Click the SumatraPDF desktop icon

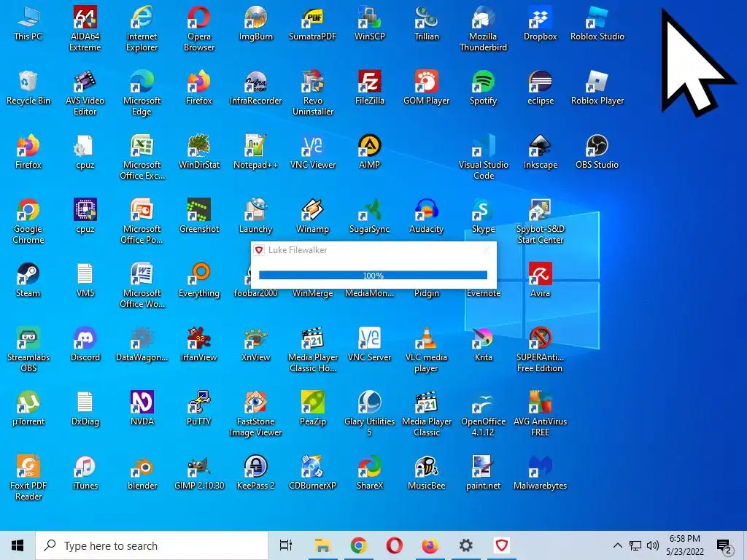pos(312,24)
